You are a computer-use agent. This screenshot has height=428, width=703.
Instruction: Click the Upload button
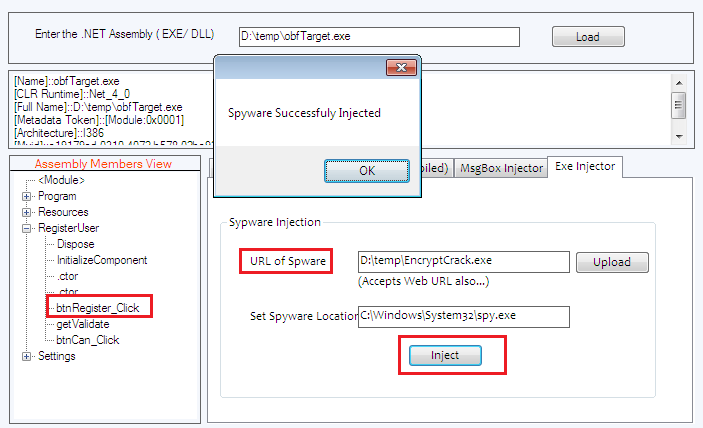click(x=611, y=262)
